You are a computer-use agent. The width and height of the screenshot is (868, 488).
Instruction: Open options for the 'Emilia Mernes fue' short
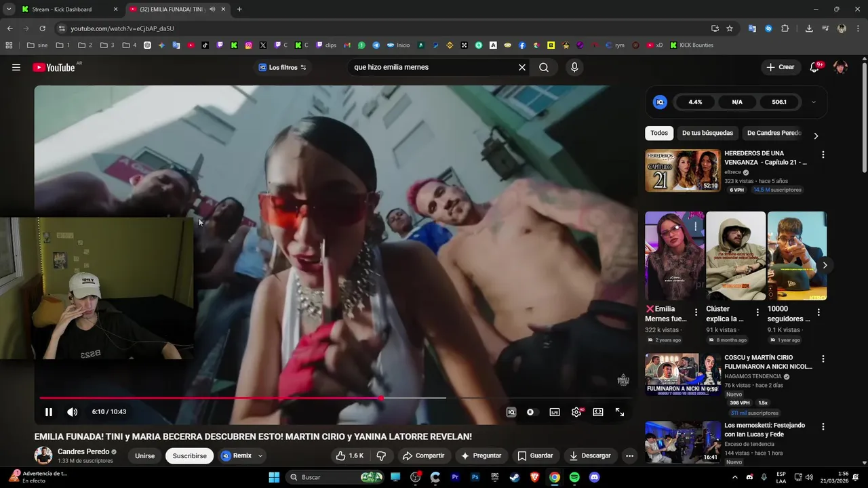coord(696,312)
